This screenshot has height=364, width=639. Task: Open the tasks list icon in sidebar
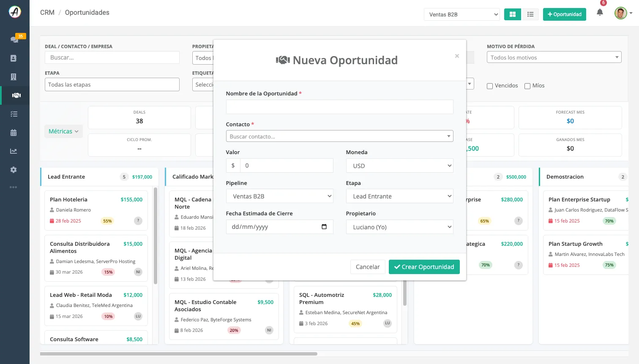[14, 114]
